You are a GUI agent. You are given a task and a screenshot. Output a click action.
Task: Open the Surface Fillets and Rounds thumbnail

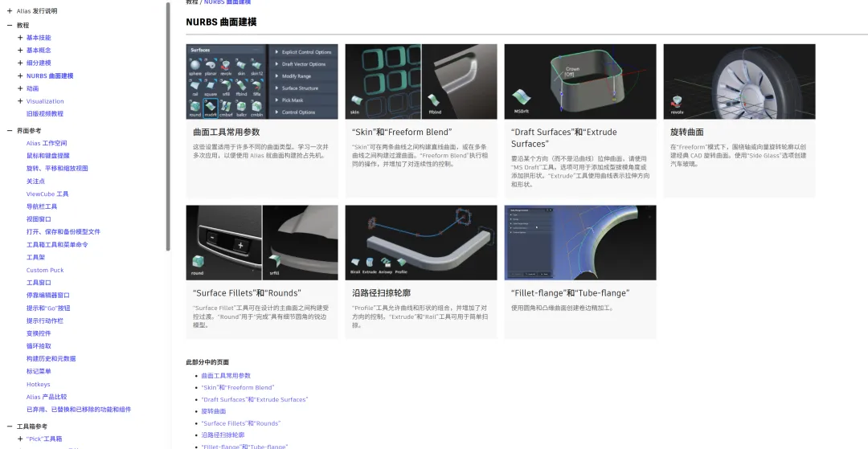pos(262,243)
